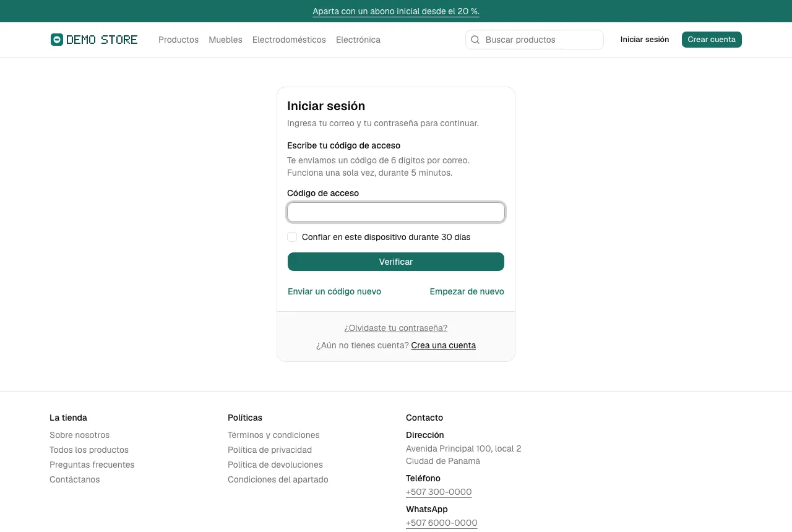The height and width of the screenshot is (532, 792).
Task: Click the Crear cuenta button
Action: point(712,40)
